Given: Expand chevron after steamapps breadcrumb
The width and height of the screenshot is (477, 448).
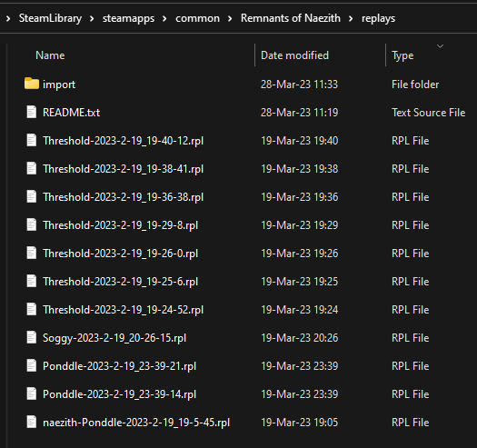Looking at the screenshot, I should tap(164, 19).
